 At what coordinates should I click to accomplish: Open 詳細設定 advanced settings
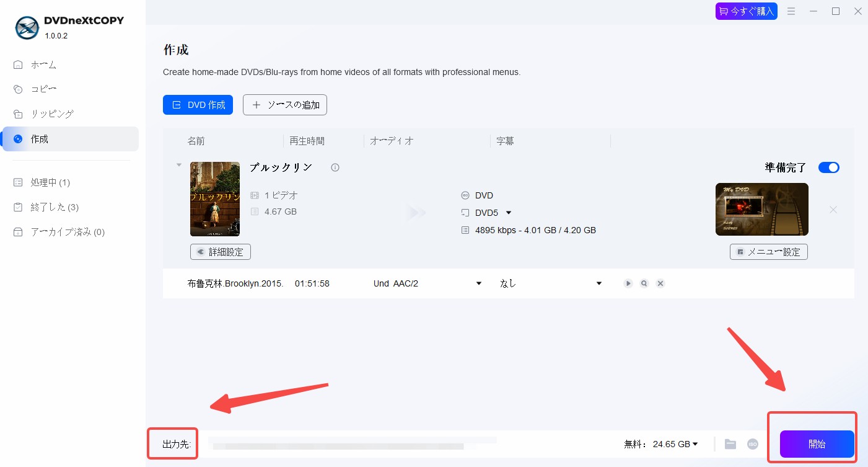221,252
